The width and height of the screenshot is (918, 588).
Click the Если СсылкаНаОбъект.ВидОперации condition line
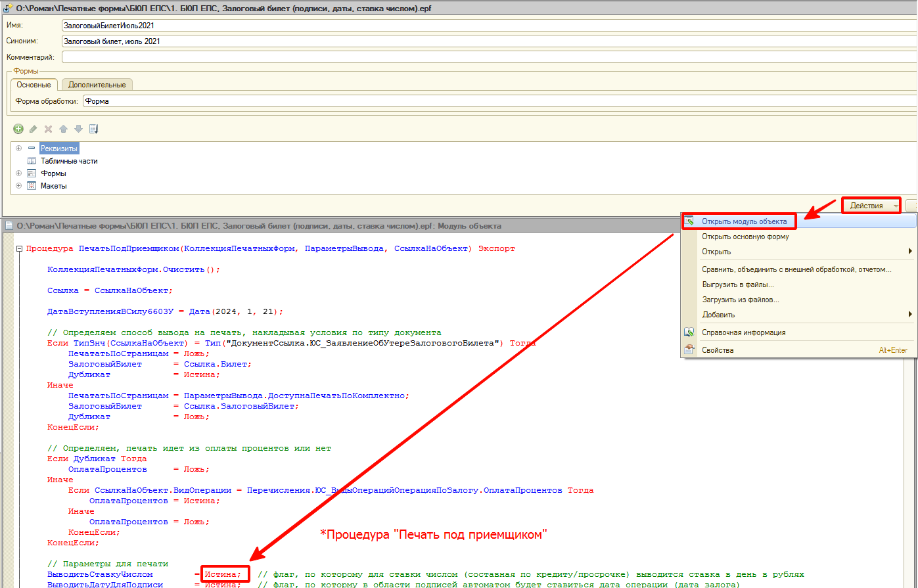[331, 490]
